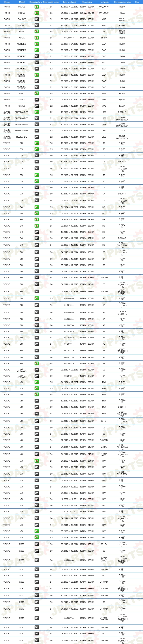This screenshot has width=143, height=644.
Task: Click the ON icon for Volvo S40 132kW / 179KM
Action: coord(37,245)
